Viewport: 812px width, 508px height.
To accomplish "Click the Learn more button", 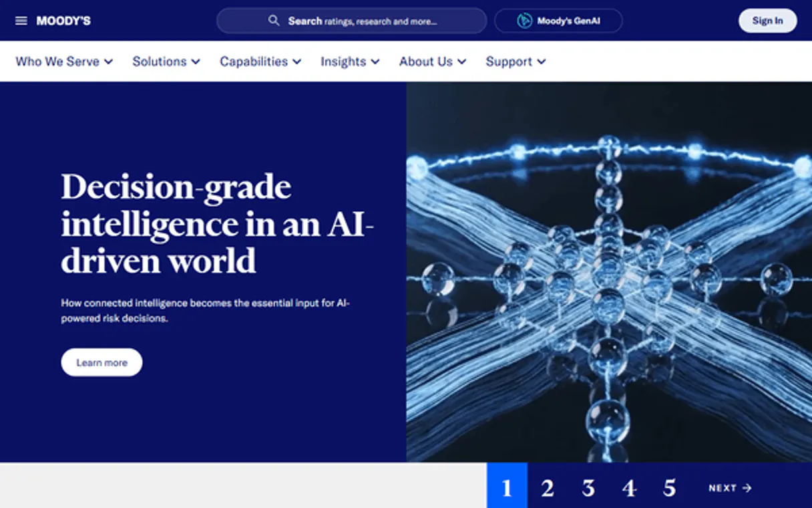I will click(101, 362).
